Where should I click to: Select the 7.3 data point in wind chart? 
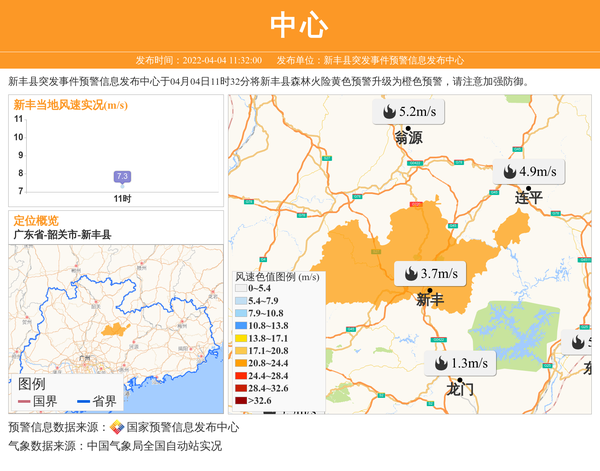pyautogui.click(x=122, y=176)
